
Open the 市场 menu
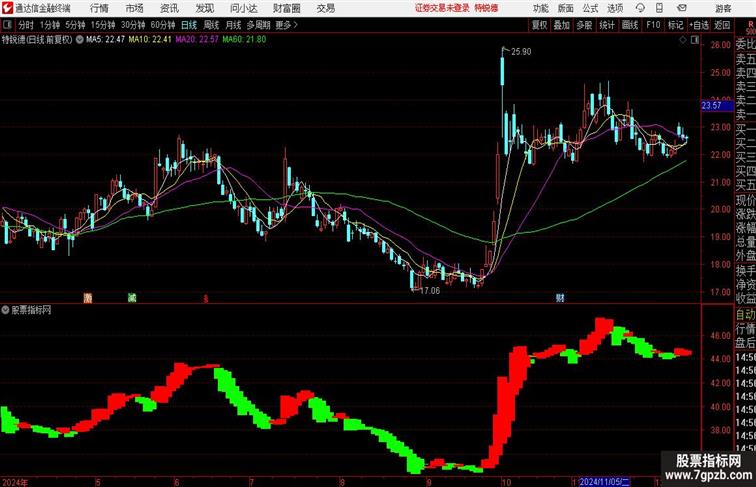tap(134, 8)
